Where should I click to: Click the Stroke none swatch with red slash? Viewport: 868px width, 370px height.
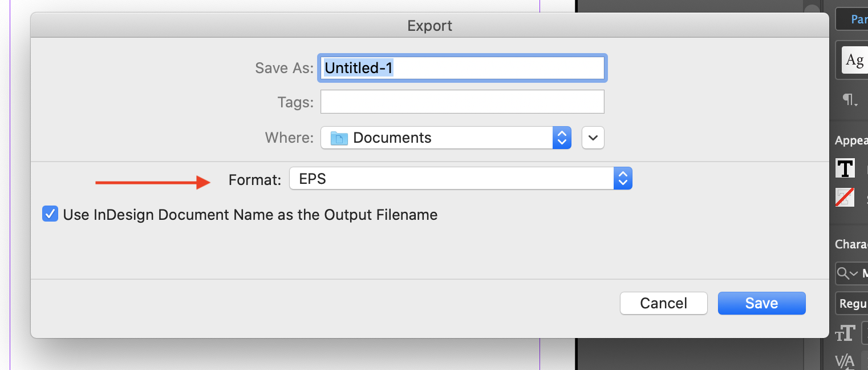tap(845, 197)
